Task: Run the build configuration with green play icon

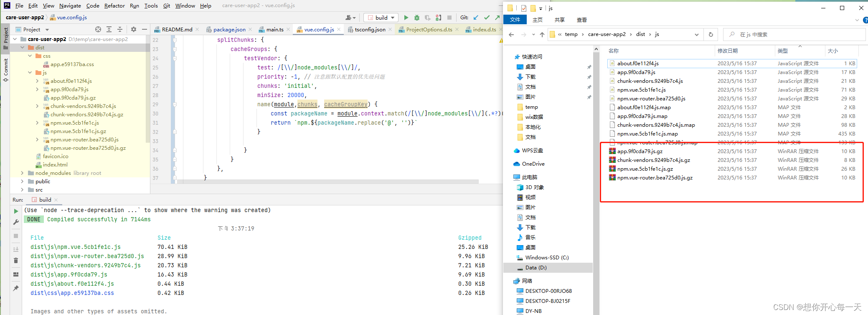Action: click(406, 18)
